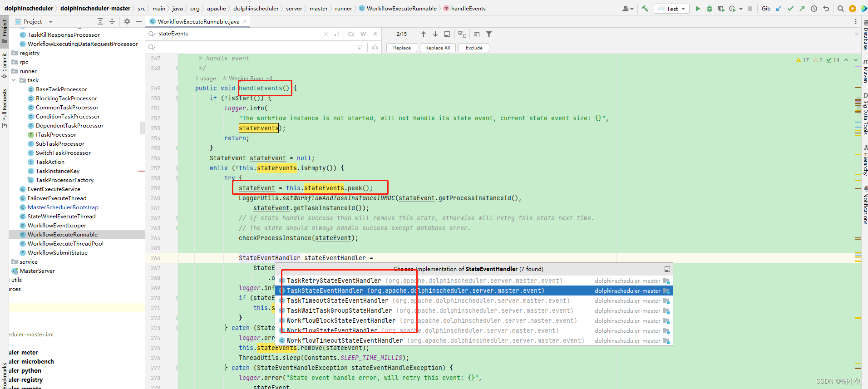Run the Test configuration
The image size is (868, 389).
tap(698, 9)
